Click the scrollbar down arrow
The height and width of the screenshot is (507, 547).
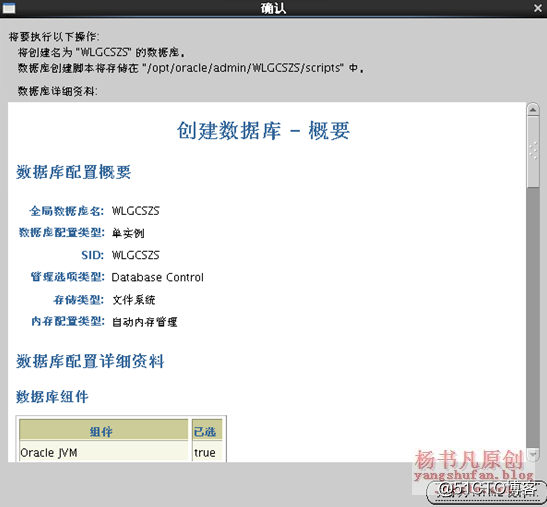click(x=533, y=454)
